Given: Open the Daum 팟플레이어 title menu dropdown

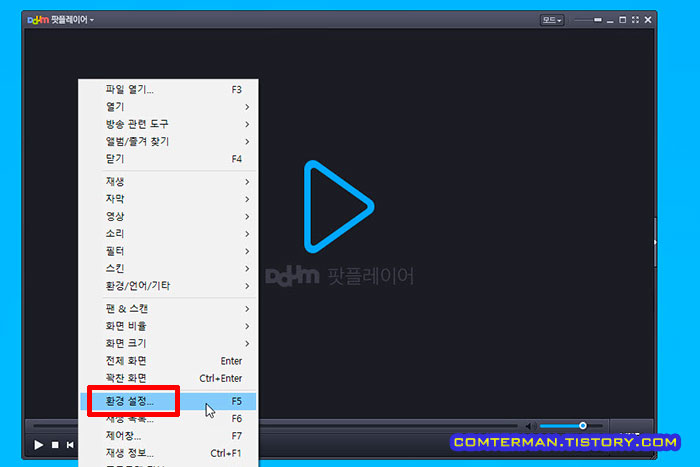Looking at the screenshot, I should click(x=61, y=20).
